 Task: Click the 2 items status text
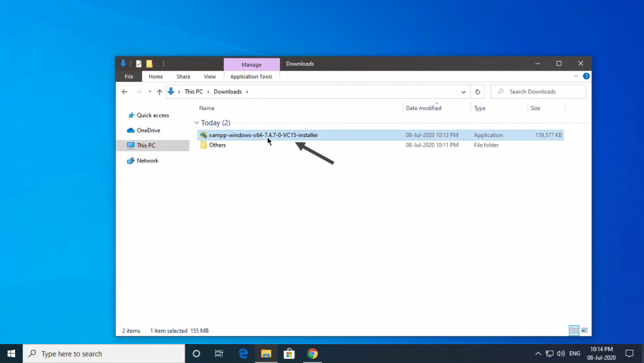[x=131, y=330]
